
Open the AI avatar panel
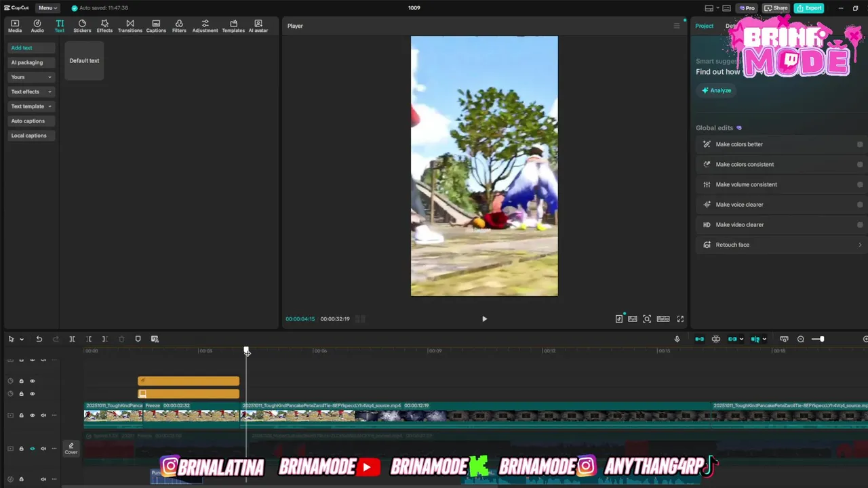coord(258,26)
